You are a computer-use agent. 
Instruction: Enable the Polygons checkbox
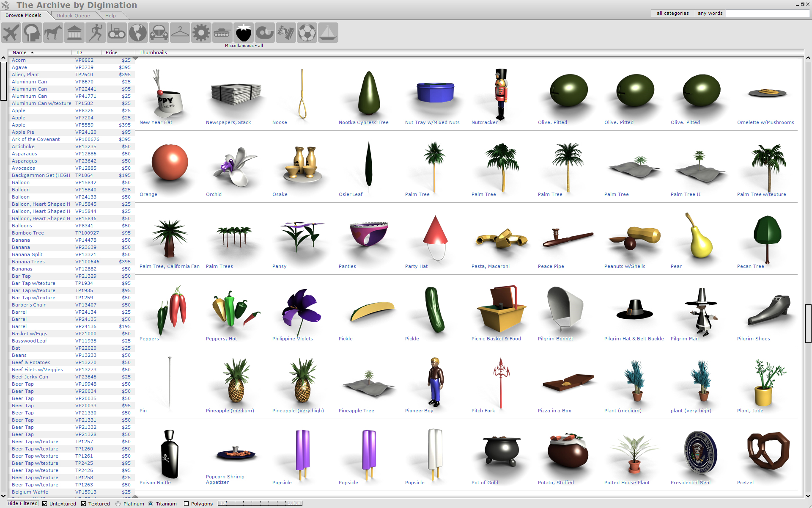186,504
